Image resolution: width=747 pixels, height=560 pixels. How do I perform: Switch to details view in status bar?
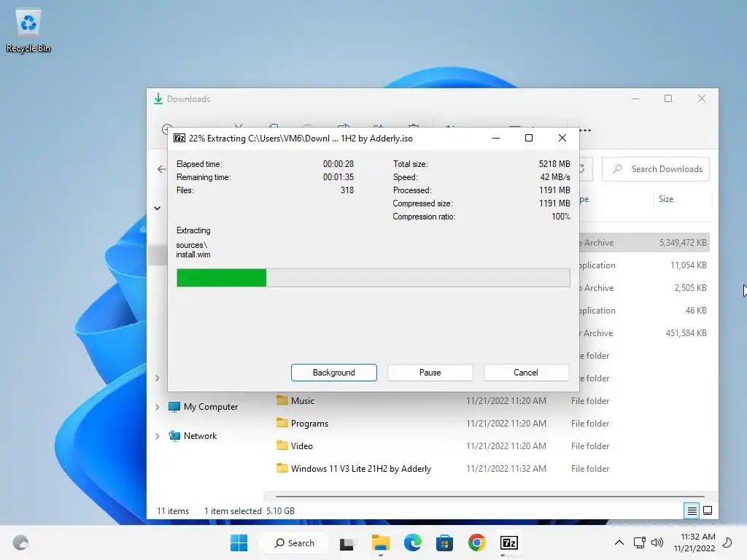point(692,511)
